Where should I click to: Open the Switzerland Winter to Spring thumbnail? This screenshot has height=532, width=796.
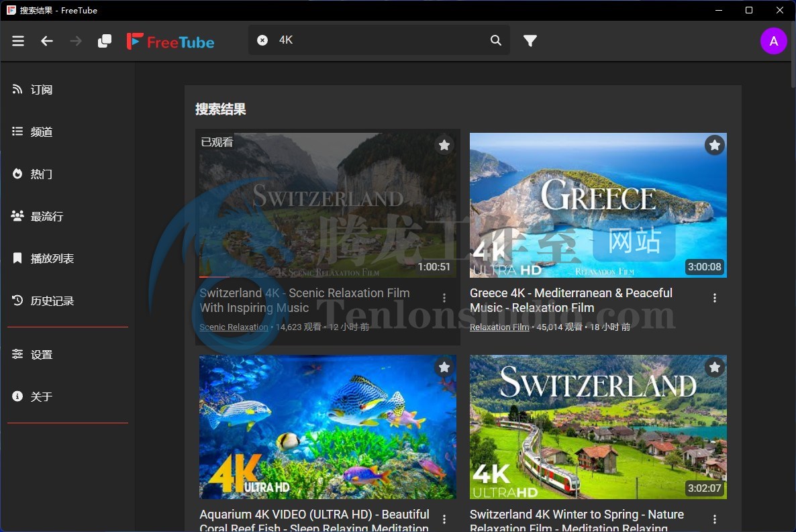click(x=598, y=427)
